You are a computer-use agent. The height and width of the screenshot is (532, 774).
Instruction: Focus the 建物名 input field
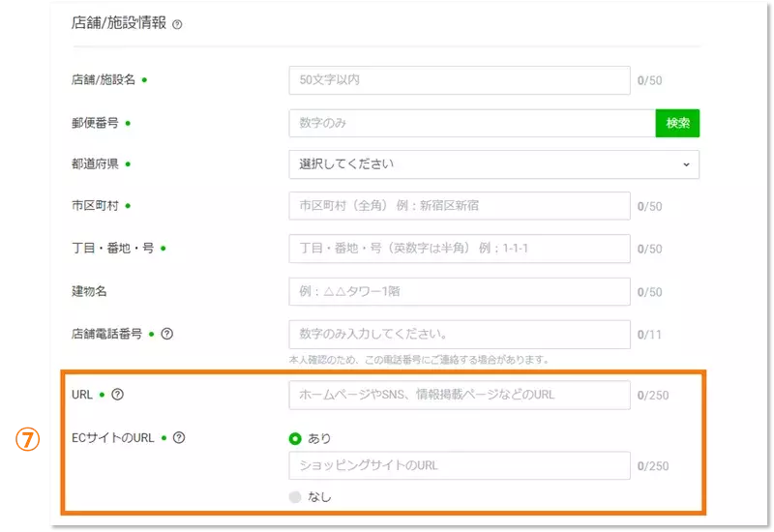click(460, 291)
